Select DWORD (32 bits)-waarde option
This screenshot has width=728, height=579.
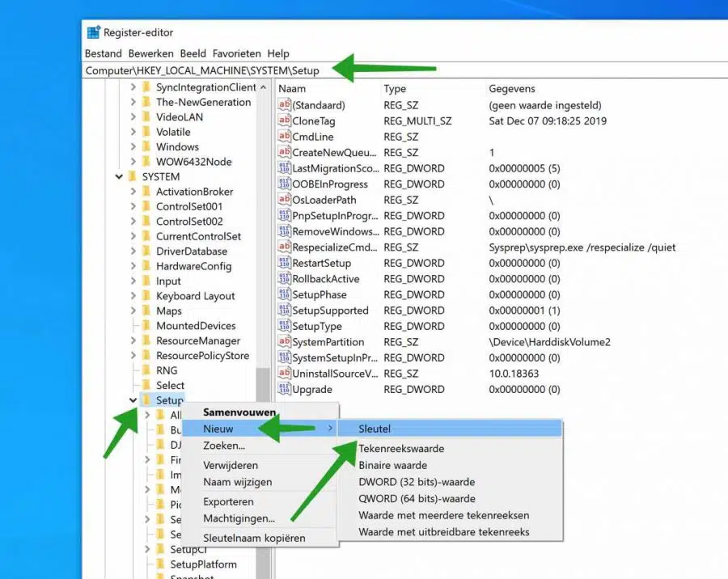pos(417,481)
